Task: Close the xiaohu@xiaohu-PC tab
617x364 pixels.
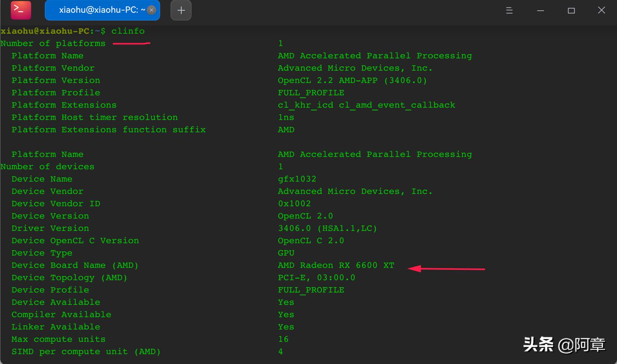Action: 151,10
